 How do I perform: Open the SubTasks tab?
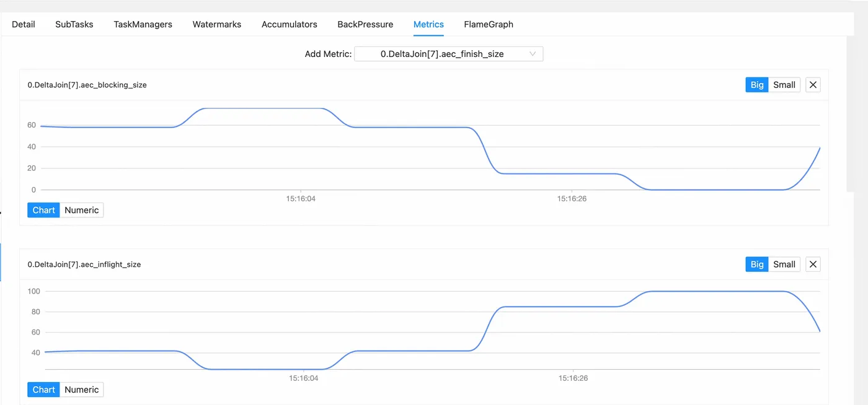coord(74,24)
